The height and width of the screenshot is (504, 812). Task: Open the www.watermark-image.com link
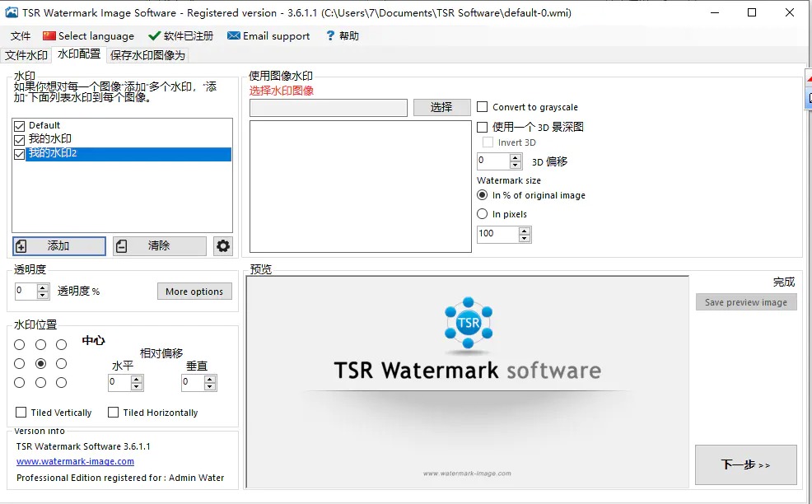tap(74, 461)
